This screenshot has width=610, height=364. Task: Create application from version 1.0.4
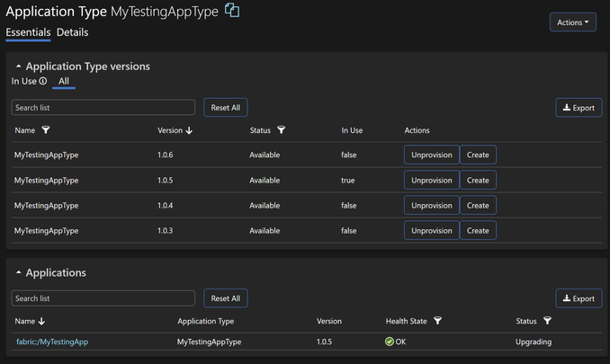coord(478,205)
